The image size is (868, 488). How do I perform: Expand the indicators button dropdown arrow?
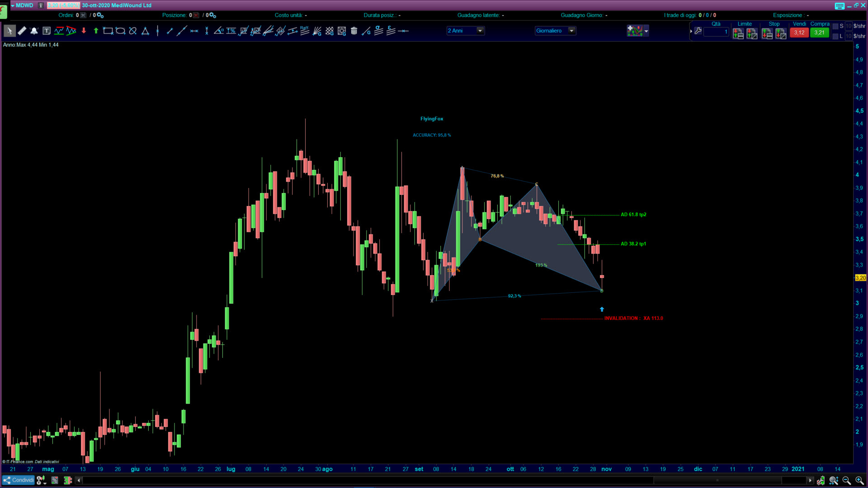[x=646, y=31]
